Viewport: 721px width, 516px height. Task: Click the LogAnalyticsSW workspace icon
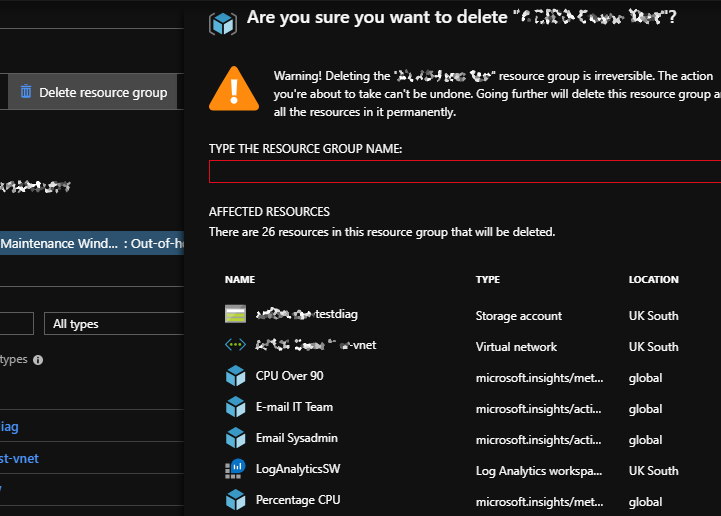(x=235, y=470)
